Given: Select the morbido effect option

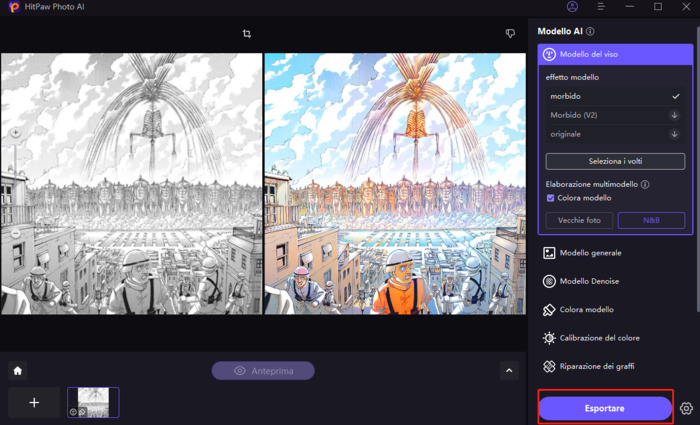Looking at the screenshot, I should click(615, 96).
